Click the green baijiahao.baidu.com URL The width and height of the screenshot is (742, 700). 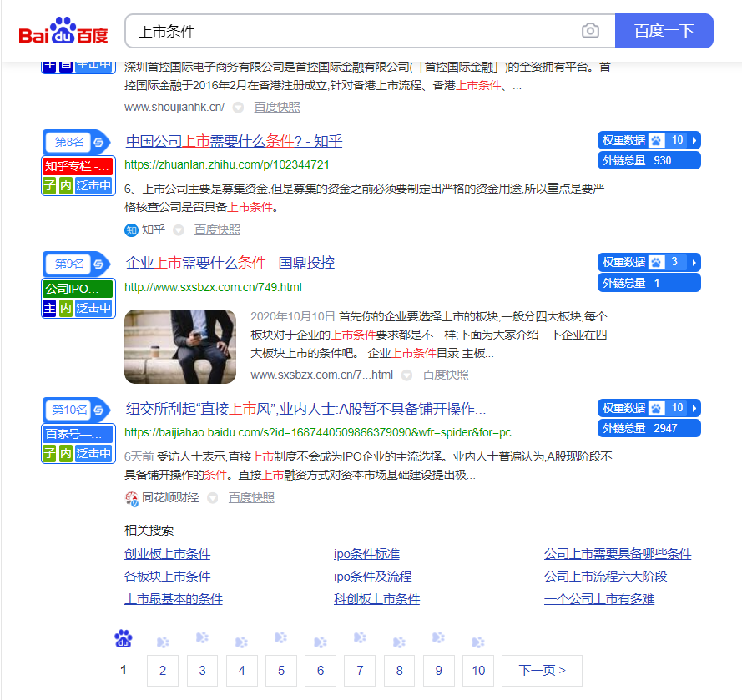(317, 432)
